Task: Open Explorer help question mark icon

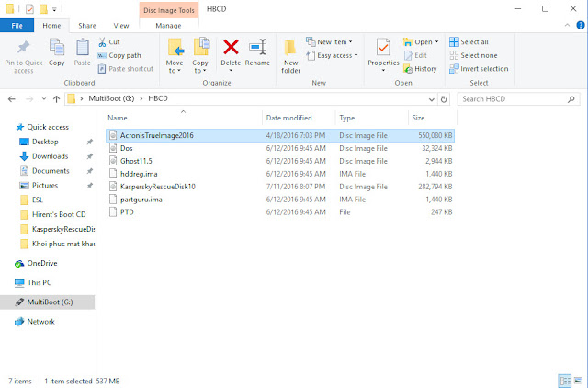Action: (580, 25)
